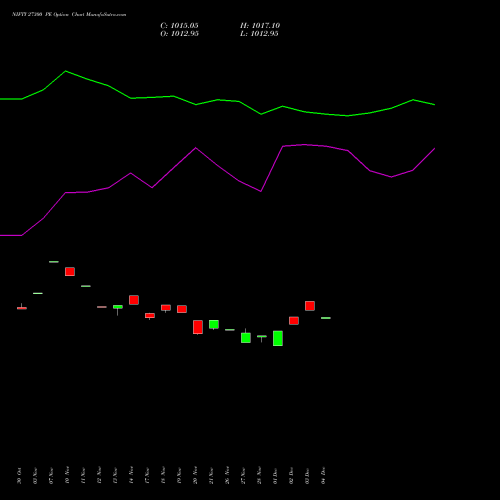This screenshot has width=500, height=500.
Task: Click the green candlestick above 21 Nov
Action: point(214,324)
